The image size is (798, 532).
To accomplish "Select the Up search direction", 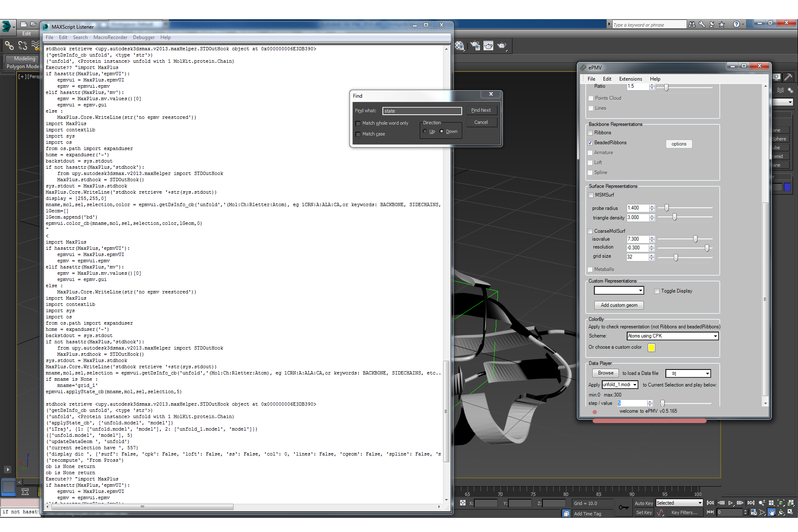I will pyautogui.click(x=425, y=131).
